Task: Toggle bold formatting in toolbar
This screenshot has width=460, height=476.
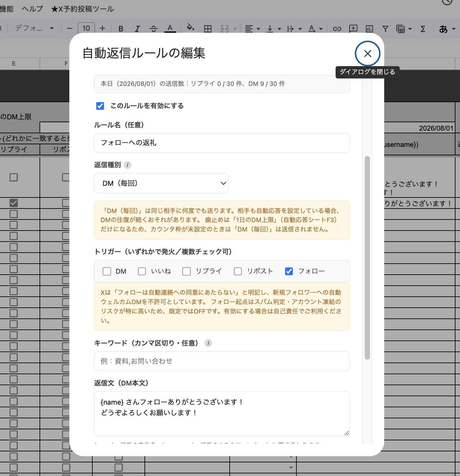Action: click(x=121, y=29)
